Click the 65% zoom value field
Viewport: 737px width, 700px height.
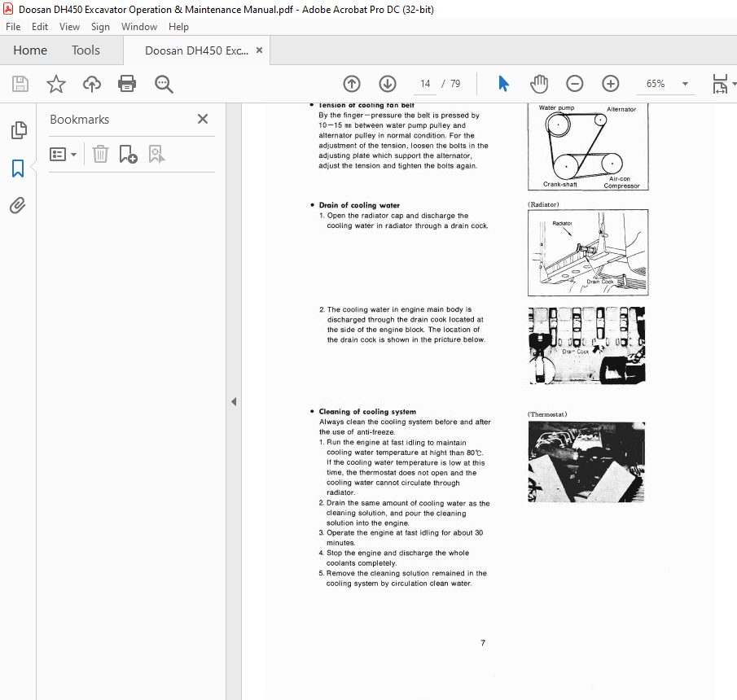(656, 84)
